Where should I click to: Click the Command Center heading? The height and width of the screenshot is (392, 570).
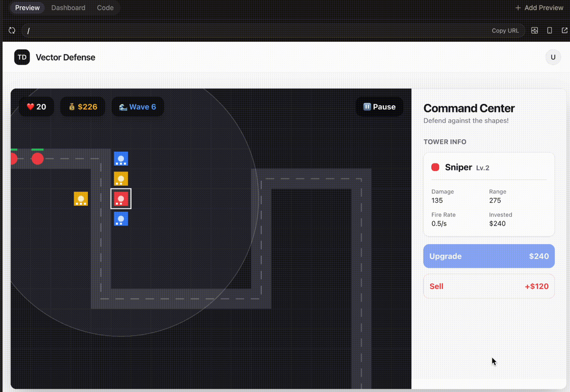[x=469, y=108]
